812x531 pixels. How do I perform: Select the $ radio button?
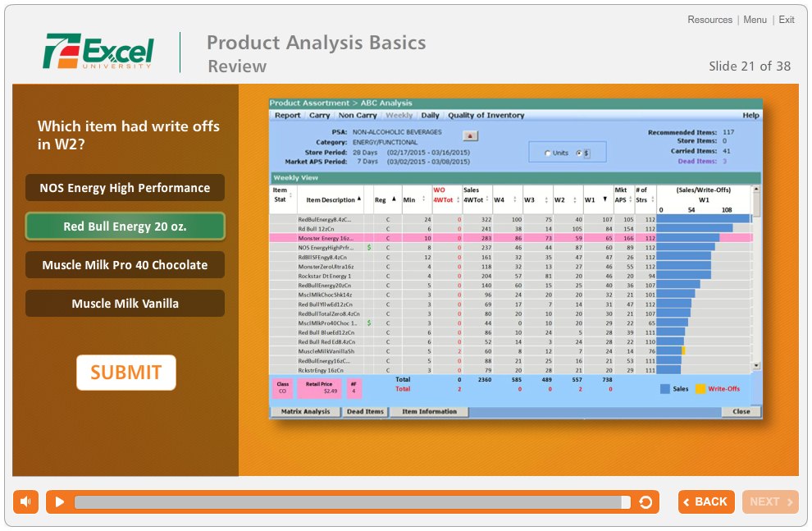click(579, 153)
